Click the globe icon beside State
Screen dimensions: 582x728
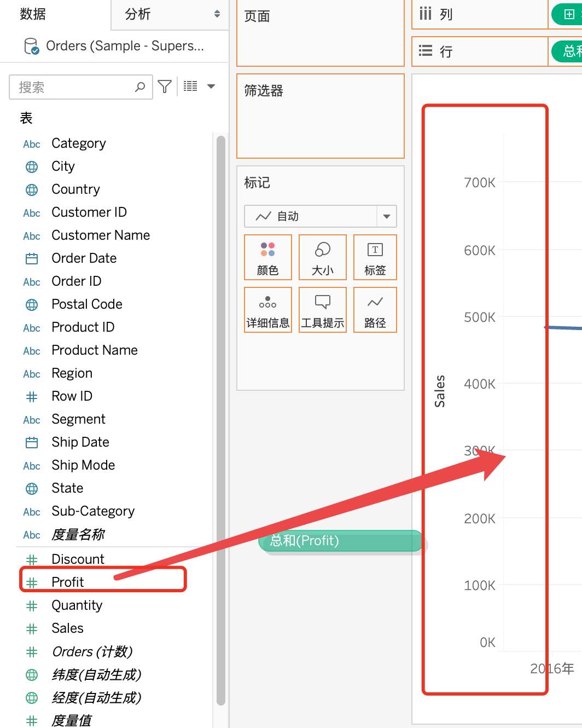click(32, 488)
